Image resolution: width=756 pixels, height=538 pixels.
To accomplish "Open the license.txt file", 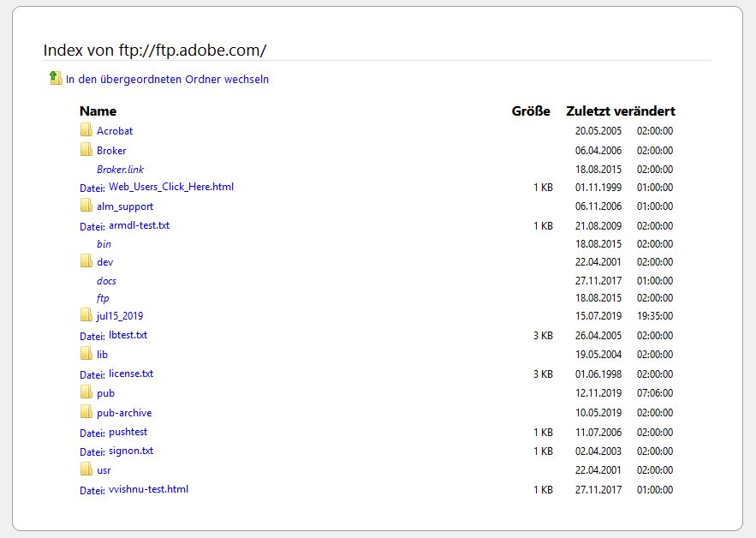I will [x=130, y=374].
